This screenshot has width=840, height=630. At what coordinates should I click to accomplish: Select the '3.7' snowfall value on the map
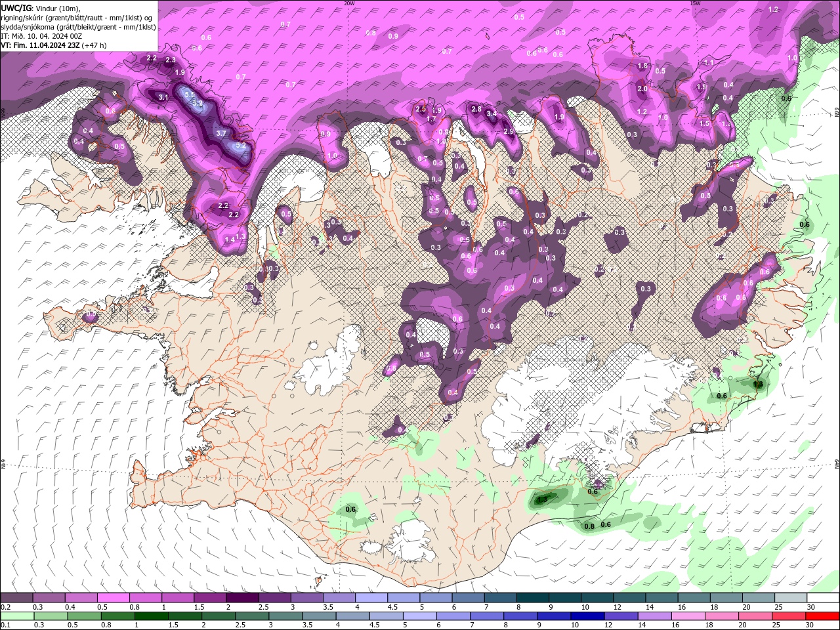coord(221,133)
